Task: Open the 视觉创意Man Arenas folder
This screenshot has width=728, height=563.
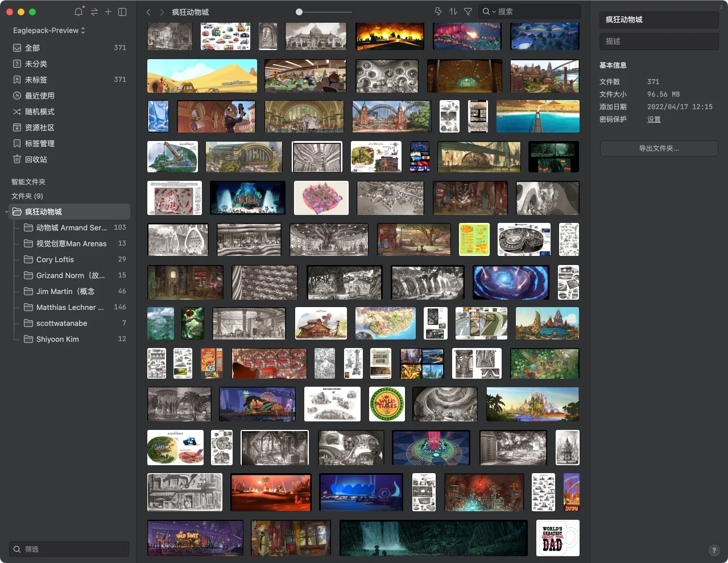Action: pos(74,243)
